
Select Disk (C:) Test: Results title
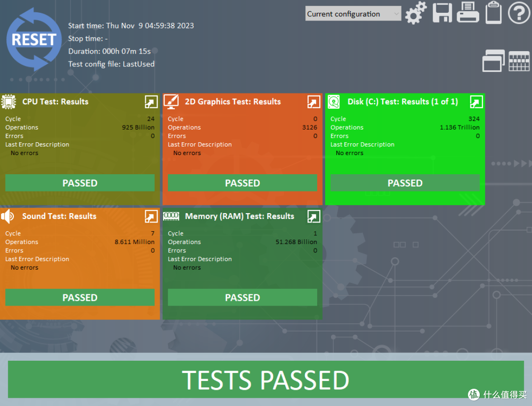(x=403, y=102)
